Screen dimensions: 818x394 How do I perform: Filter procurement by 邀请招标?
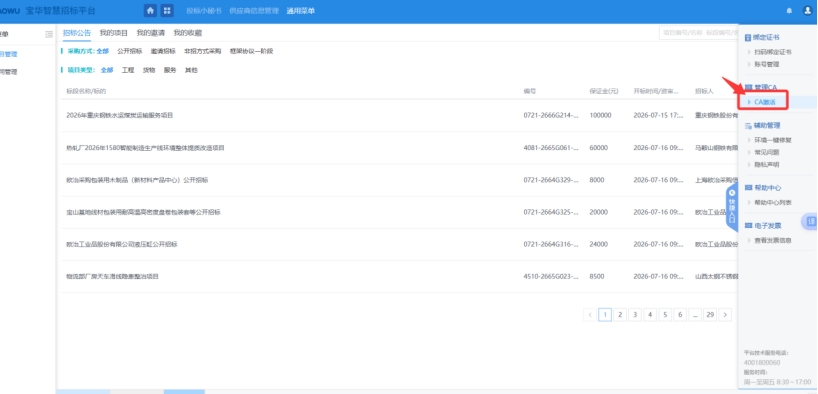pyautogui.click(x=163, y=51)
